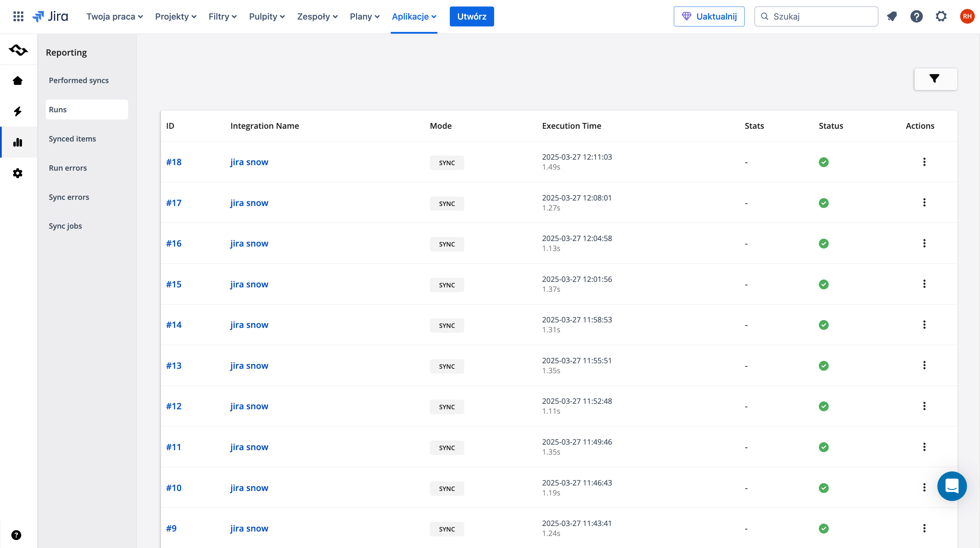Open Sync jobs report
Image resolution: width=980 pixels, height=548 pixels.
coord(65,226)
